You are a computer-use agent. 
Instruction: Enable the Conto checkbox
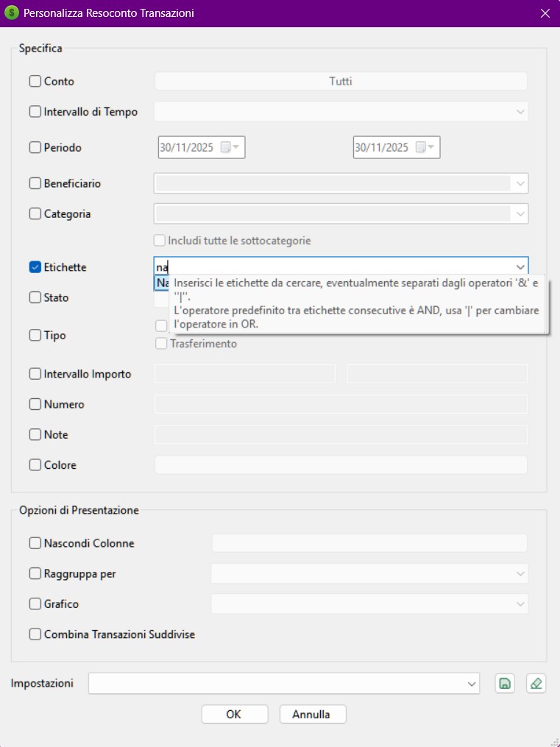(x=35, y=82)
